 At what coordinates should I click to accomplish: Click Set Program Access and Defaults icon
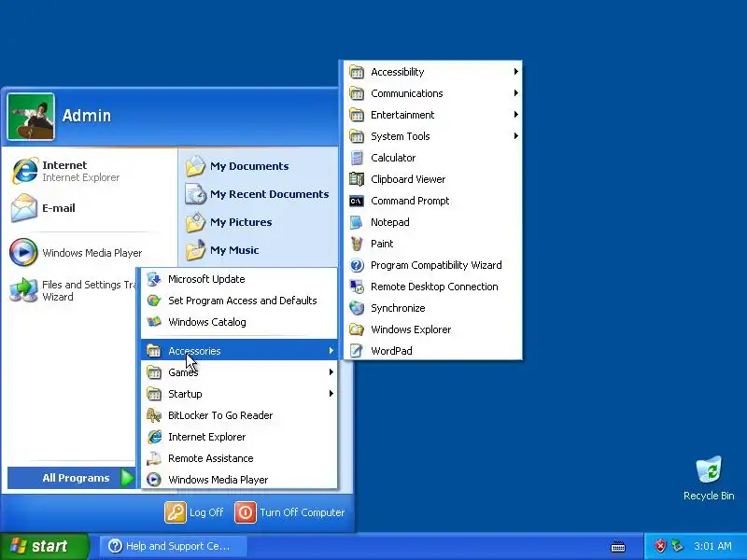tap(154, 301)
